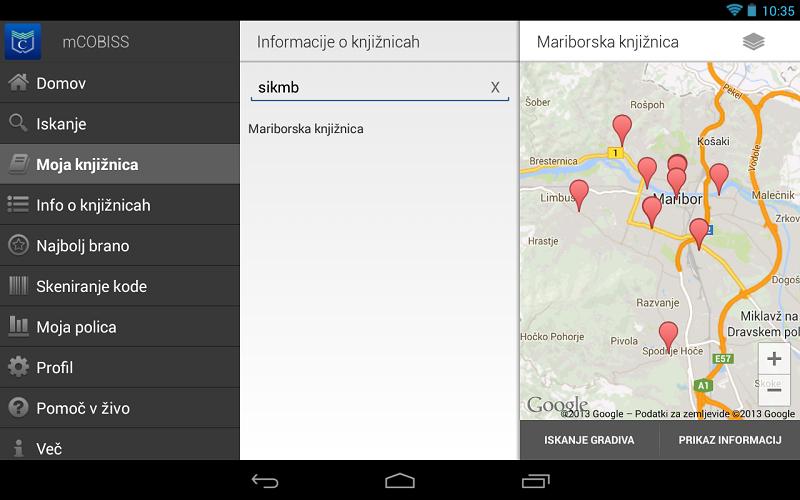This screenshot has width=800, height=500.
Task: Zoom in on the map
Action: coord(774,359)
